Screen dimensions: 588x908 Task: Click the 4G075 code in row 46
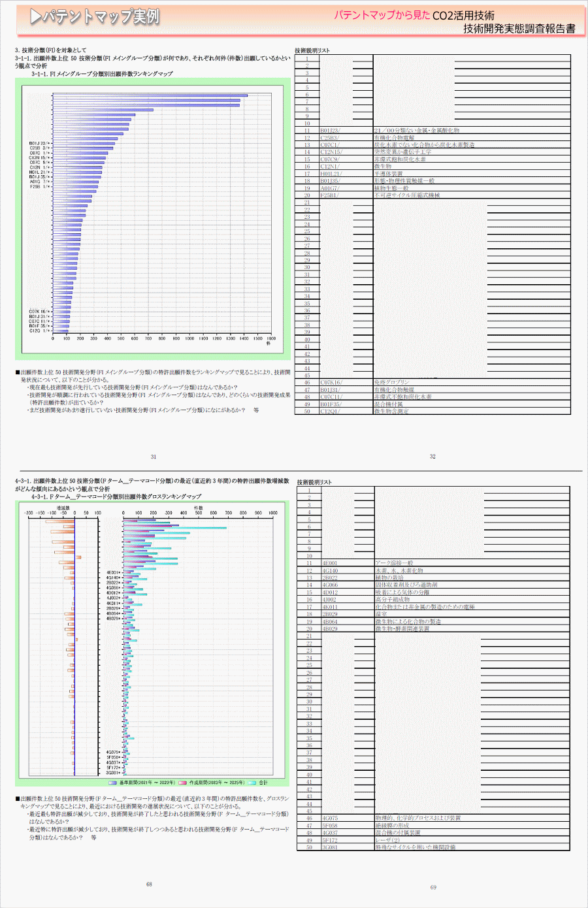330,818
